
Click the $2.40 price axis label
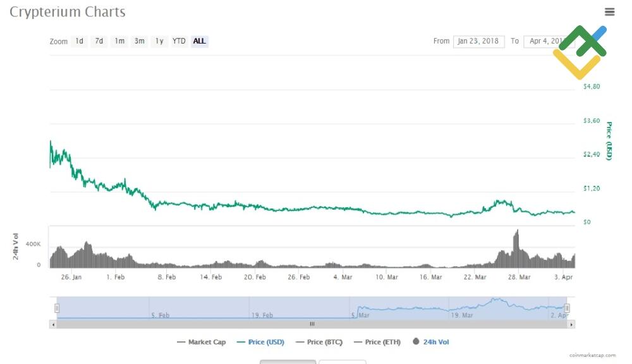pos(592,154)
